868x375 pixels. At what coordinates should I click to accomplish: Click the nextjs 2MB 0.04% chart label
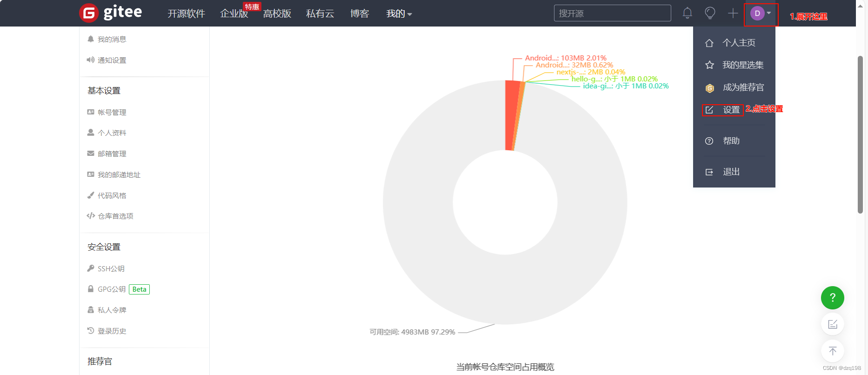[x=591, y=72]
